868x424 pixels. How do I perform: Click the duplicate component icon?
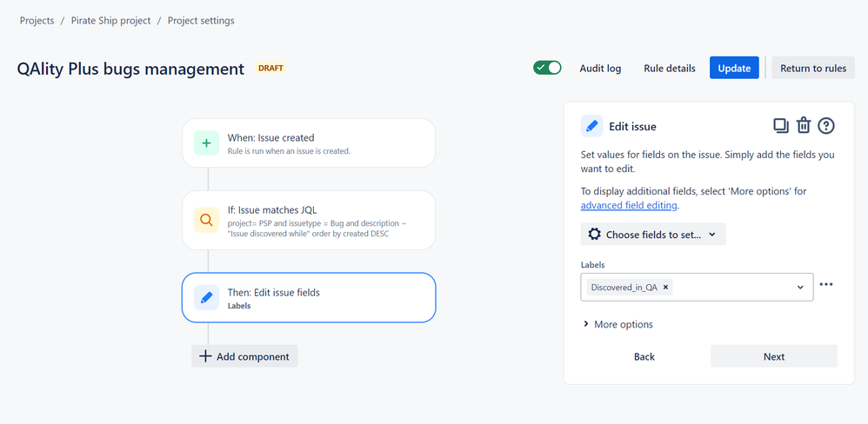(x=780, y=126)
